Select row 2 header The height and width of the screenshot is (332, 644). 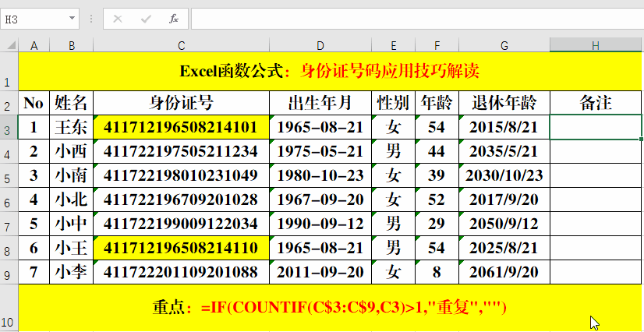tap(9, 103)
